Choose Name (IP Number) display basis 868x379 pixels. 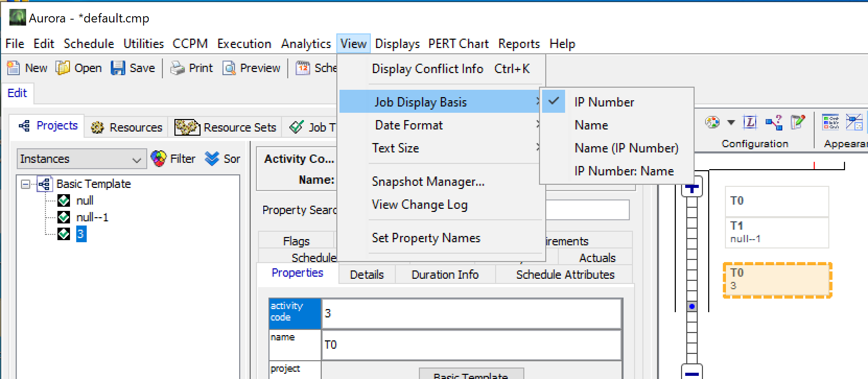tap(626, 148)
